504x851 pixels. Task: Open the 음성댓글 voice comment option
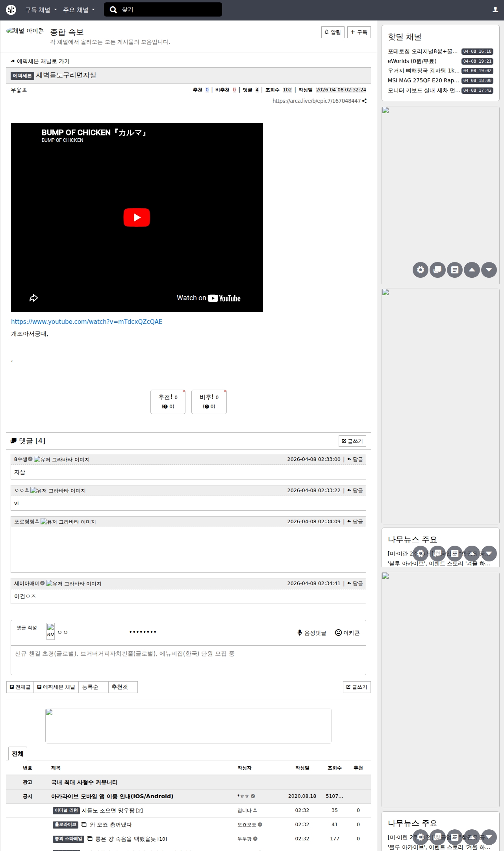tap(312, 633)
